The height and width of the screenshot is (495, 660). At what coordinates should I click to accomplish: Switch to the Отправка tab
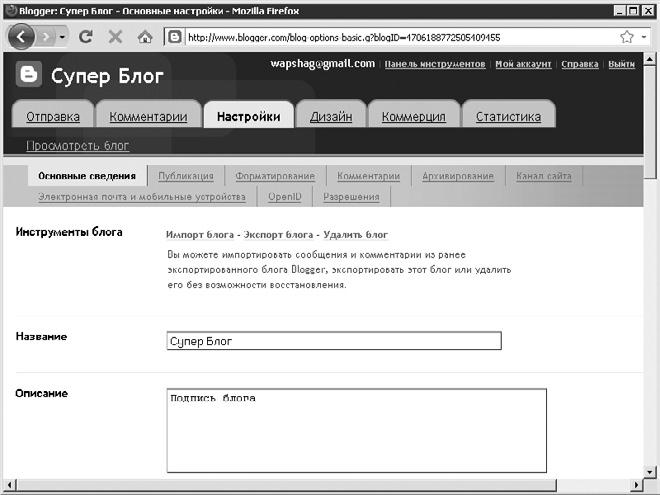(x=53, y=114)
